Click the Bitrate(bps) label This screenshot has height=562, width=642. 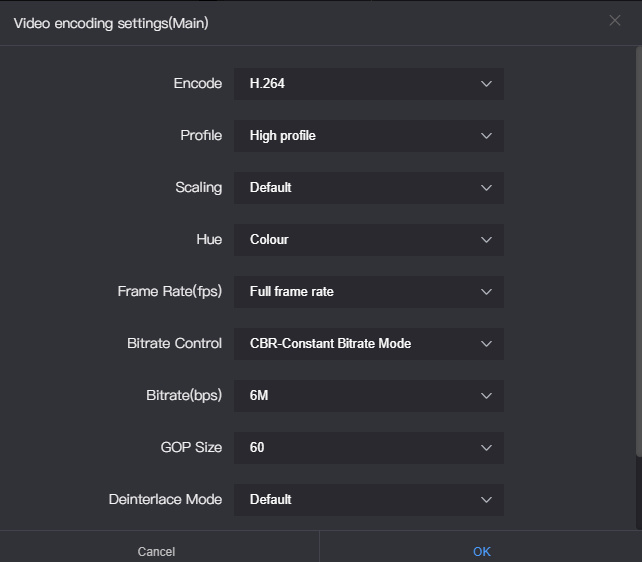(x=184, y=395)
